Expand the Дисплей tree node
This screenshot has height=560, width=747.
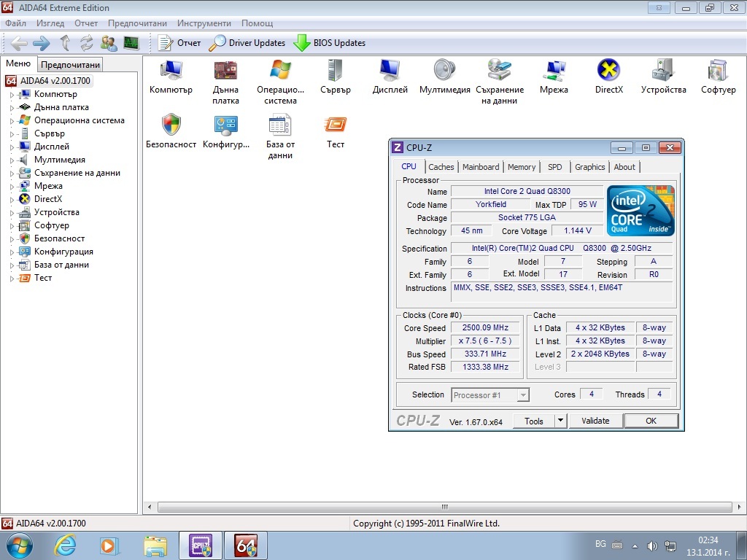coord(12,147)
